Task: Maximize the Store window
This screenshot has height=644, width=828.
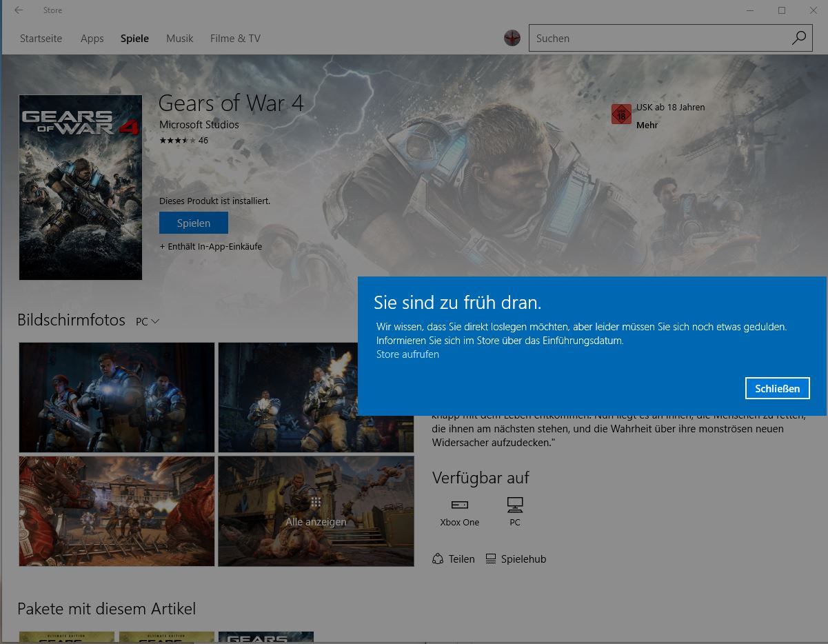Action: tap(782, 10)
